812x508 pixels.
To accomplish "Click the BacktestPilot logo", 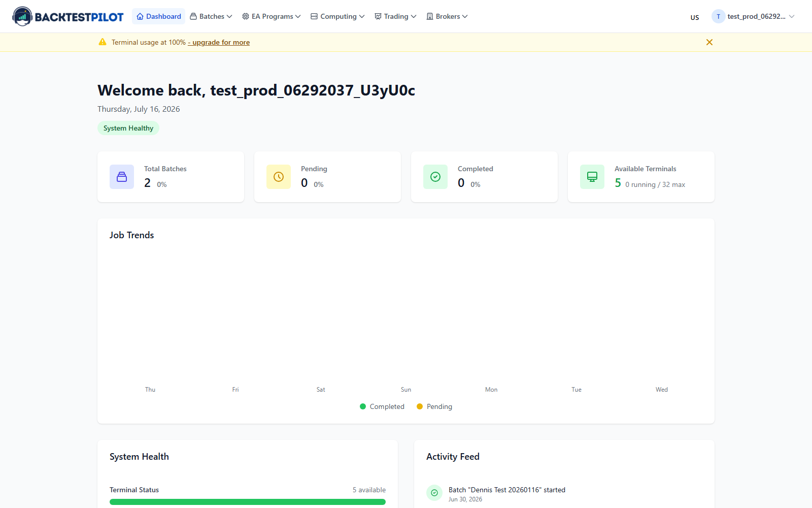I will [x=68, y=16].
